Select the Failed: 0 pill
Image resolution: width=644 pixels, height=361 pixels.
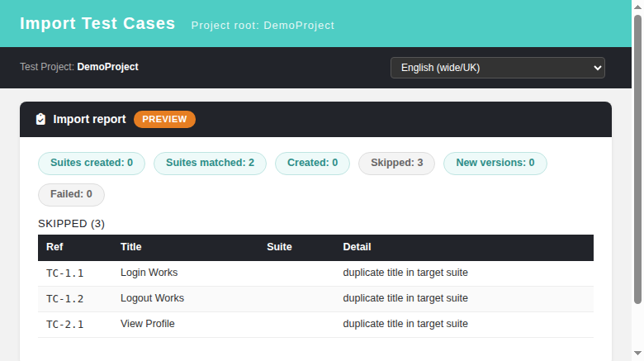(71, 194)
